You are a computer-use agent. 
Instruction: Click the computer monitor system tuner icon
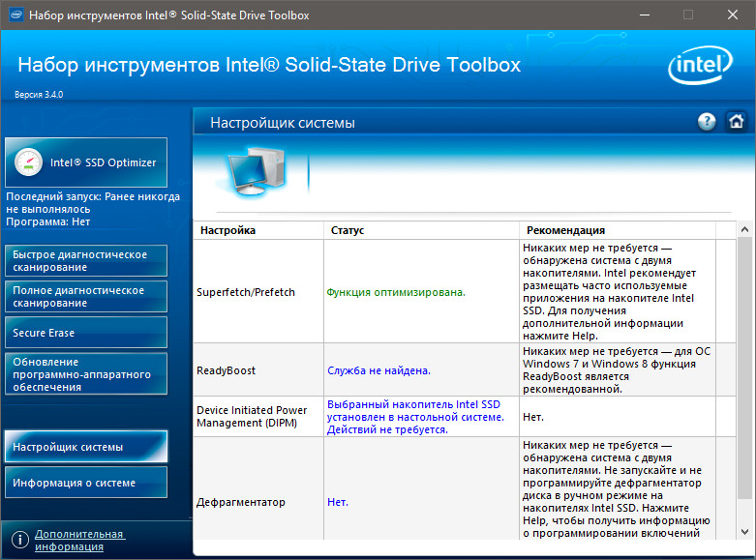(256, 171)
